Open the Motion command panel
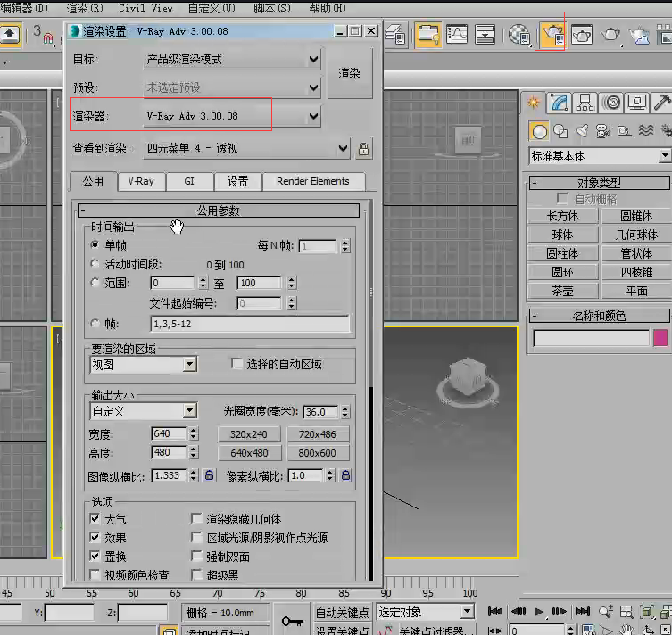 (611, 103)
